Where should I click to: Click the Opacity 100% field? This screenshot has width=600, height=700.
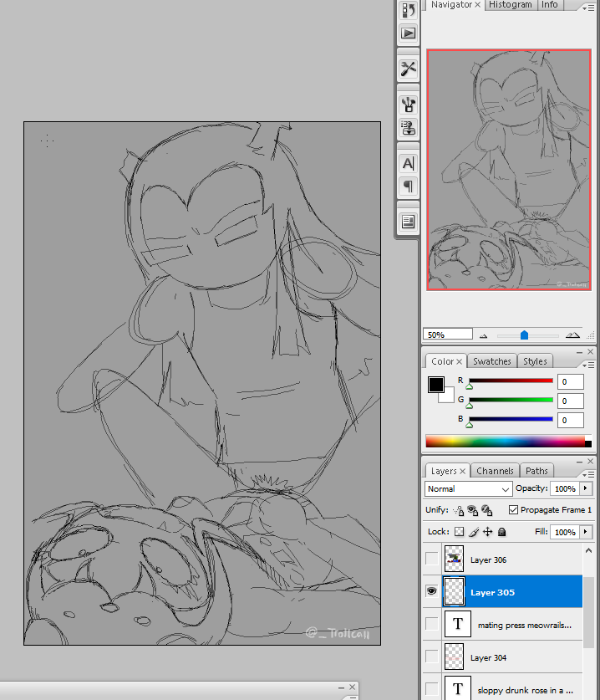click(565, 489)
